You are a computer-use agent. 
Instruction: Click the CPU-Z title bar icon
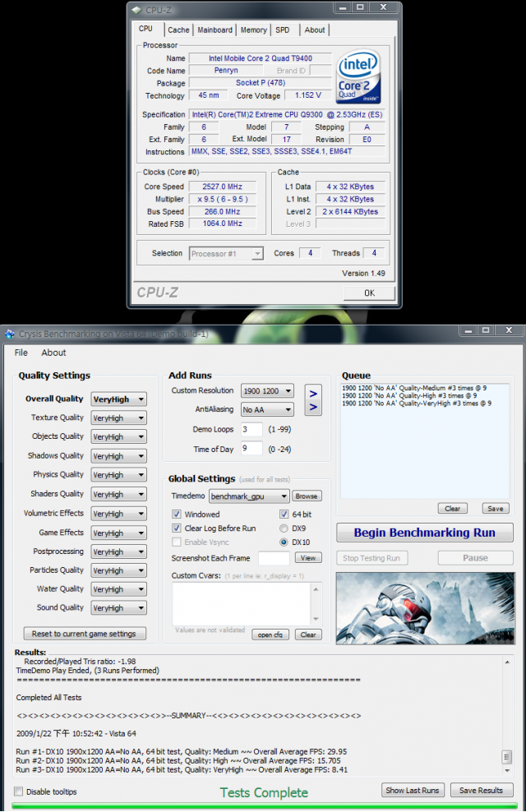click(136, 9)
